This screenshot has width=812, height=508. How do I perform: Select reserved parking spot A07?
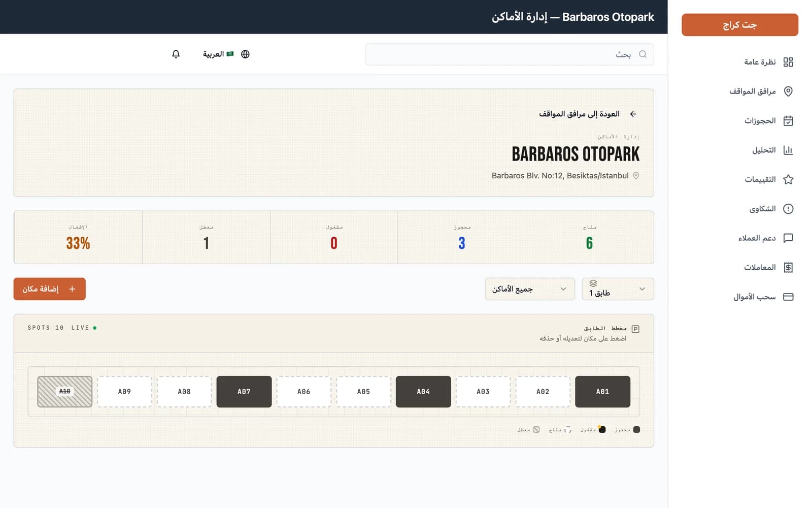pos(244,392)
